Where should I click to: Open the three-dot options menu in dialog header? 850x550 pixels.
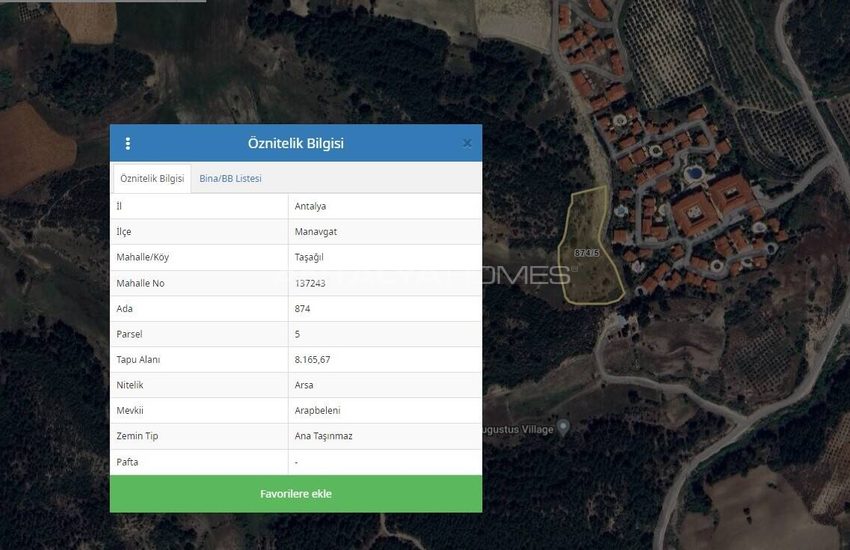128,144
